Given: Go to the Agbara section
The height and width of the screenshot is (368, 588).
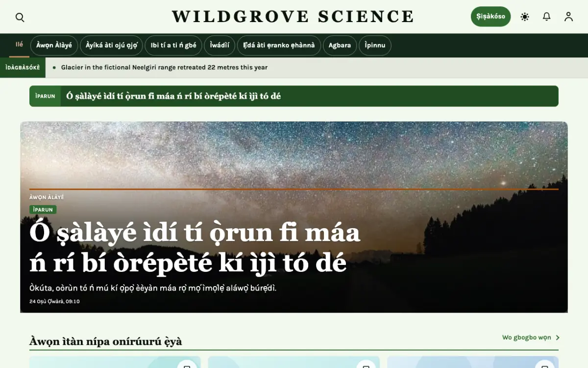Looking at the screenshot, I should [340, 46].
